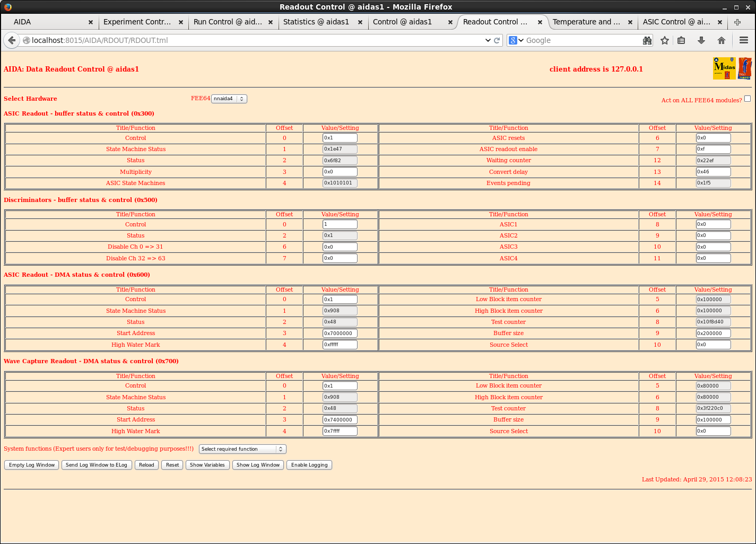Close the AIDA tab
The image size is (756, 544).
(x=90, y=22)
